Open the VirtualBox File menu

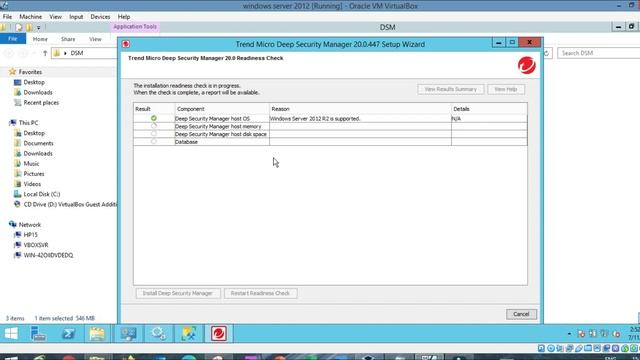[x=7, y=17]
